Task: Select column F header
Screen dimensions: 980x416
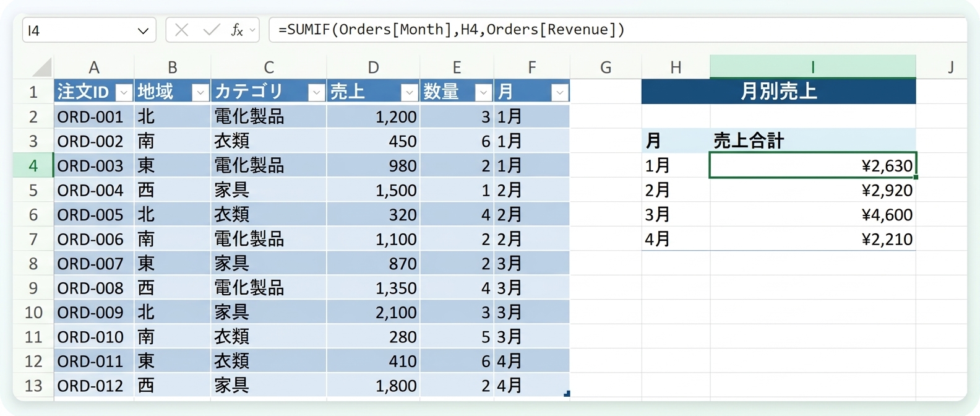Action: [531, 67]
